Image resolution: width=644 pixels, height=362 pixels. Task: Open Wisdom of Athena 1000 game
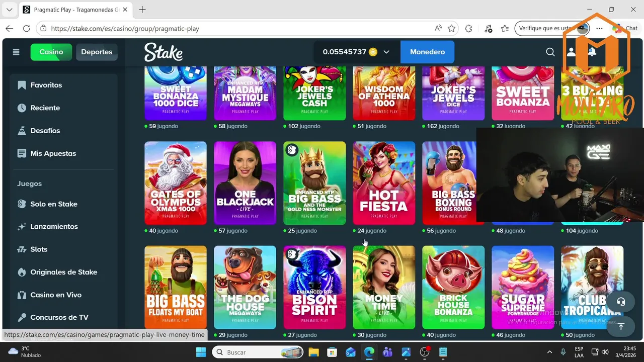pos(384,93)
